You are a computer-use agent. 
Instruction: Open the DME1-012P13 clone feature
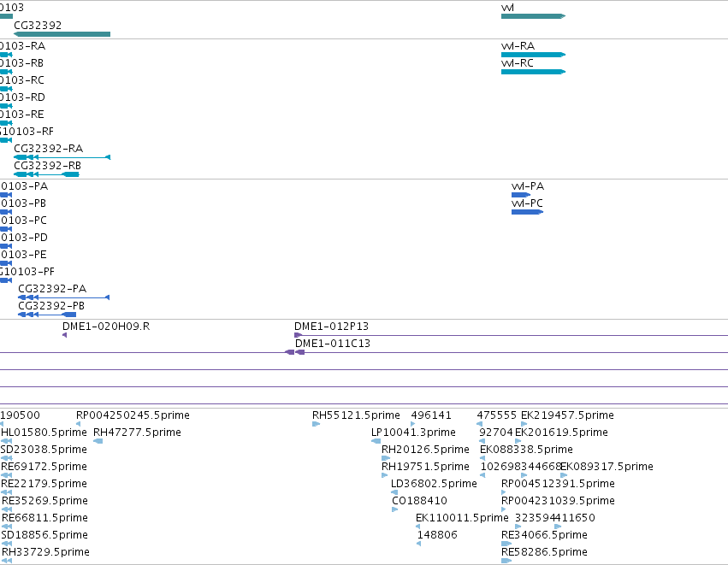512,335
